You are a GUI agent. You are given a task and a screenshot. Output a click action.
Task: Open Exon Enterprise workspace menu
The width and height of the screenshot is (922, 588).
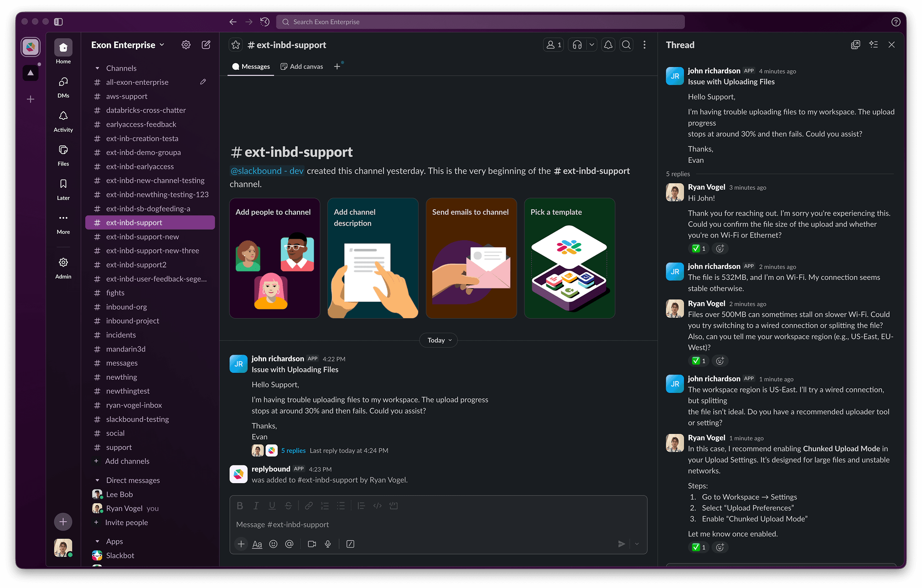(128, 45)
